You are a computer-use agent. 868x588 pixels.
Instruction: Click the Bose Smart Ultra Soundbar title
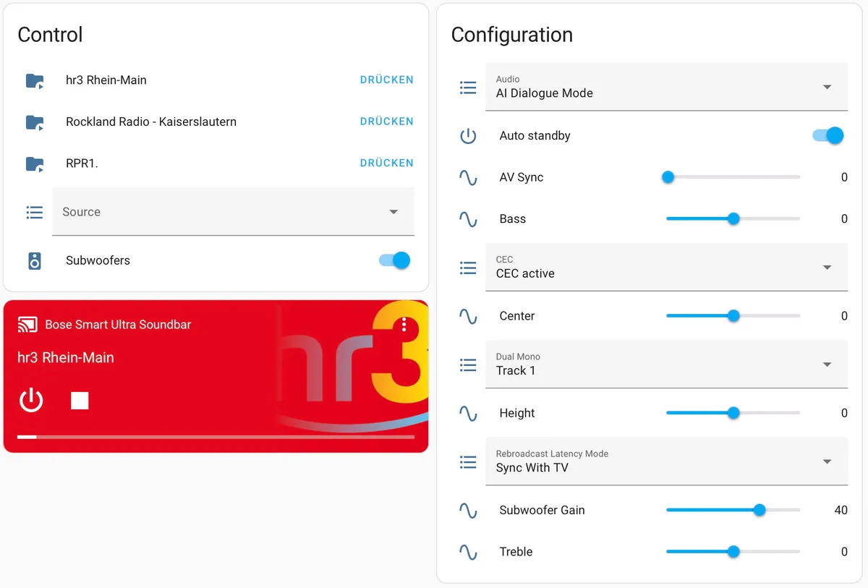pyautogui.click(x=118, y=325)
